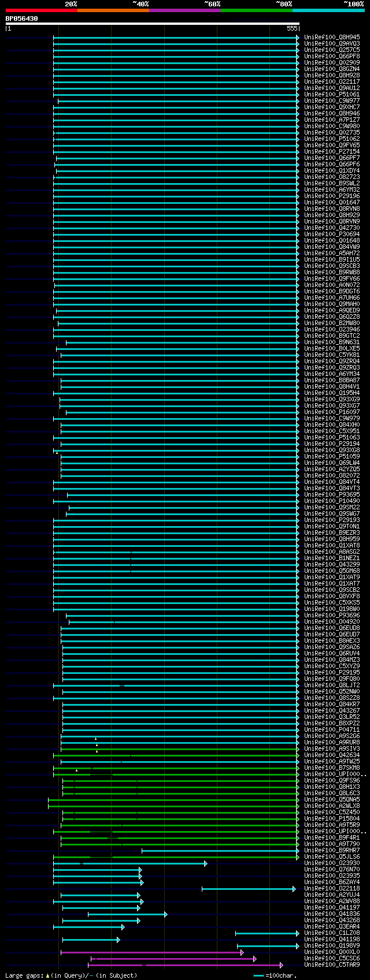
Task: Click the UniRef100_P27154 label
Action: tap(332, 152)
